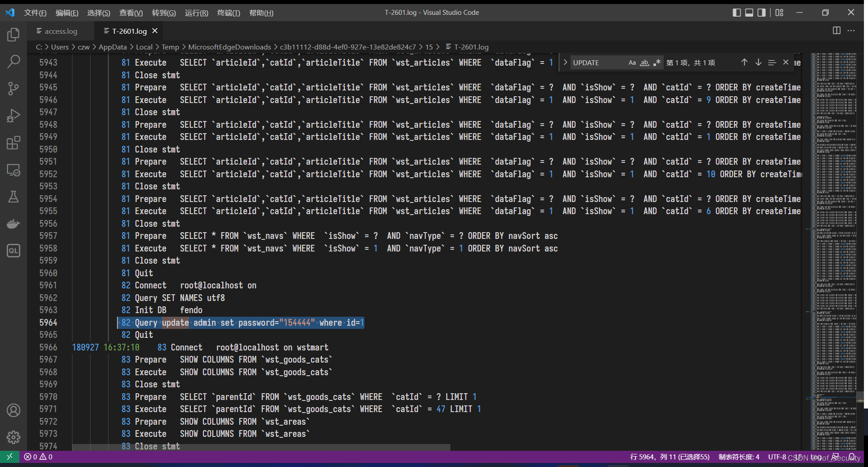Go to previous search match arrow
Image resolution: width=868 pixels, height=467 pixels.
744,63
